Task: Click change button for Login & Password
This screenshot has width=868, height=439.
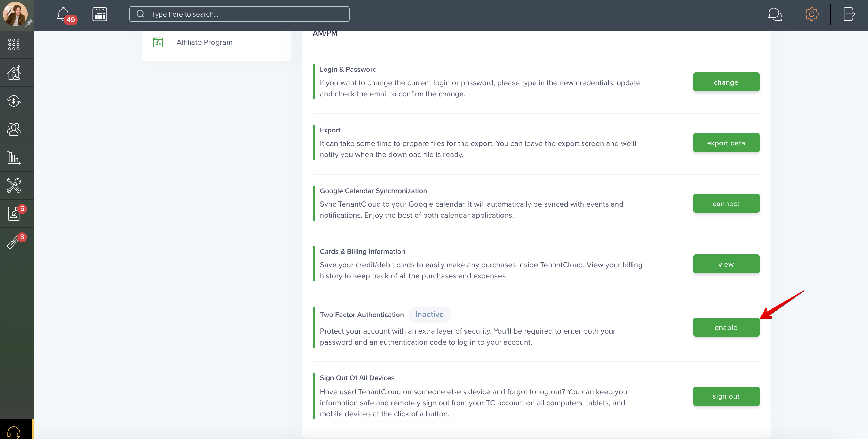Action: pos(726,82)
